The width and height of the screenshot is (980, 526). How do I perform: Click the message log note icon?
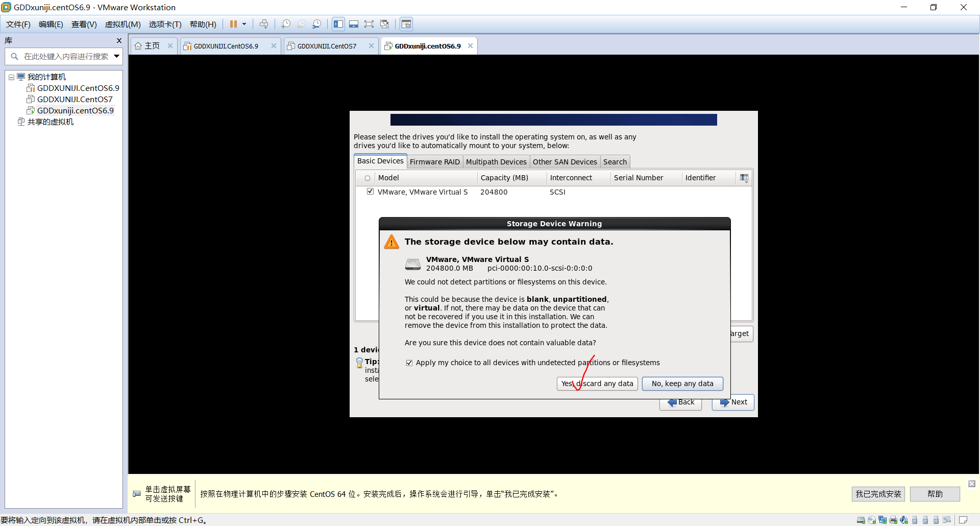tap(963, 520)
